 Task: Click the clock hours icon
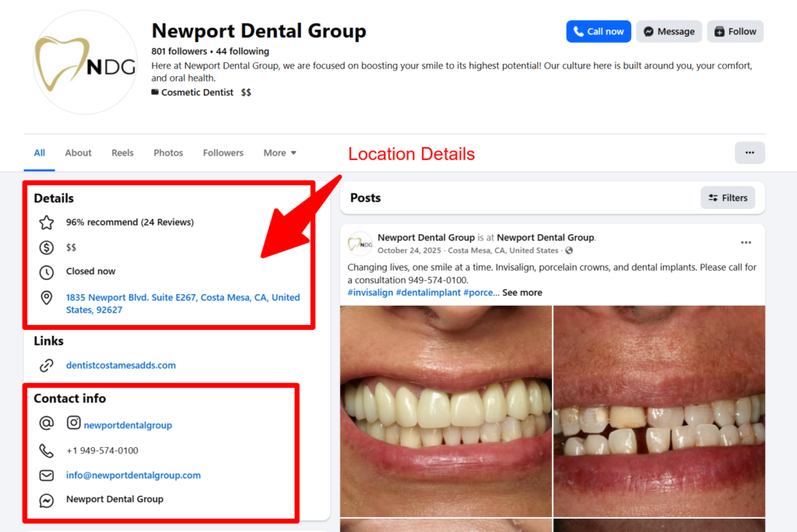(x=46, y=272)
